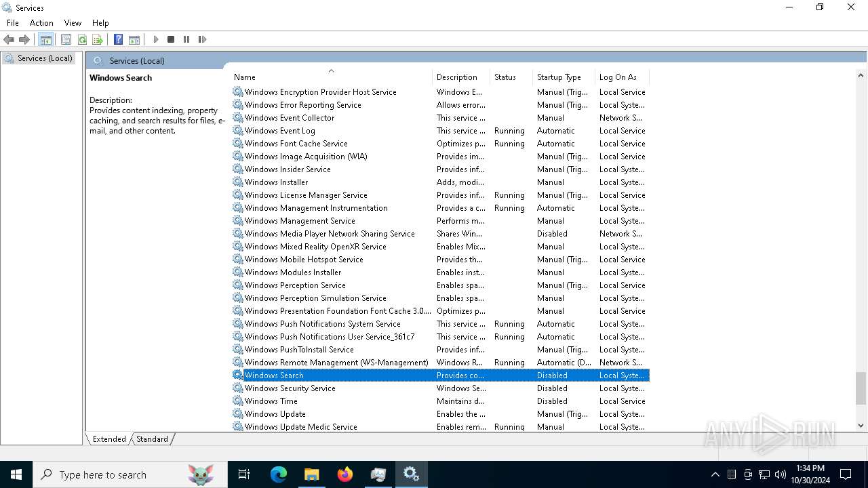Screen dimensions: 868x488
Task: Click the Export List toolbar icon
Action: point(98,39)
